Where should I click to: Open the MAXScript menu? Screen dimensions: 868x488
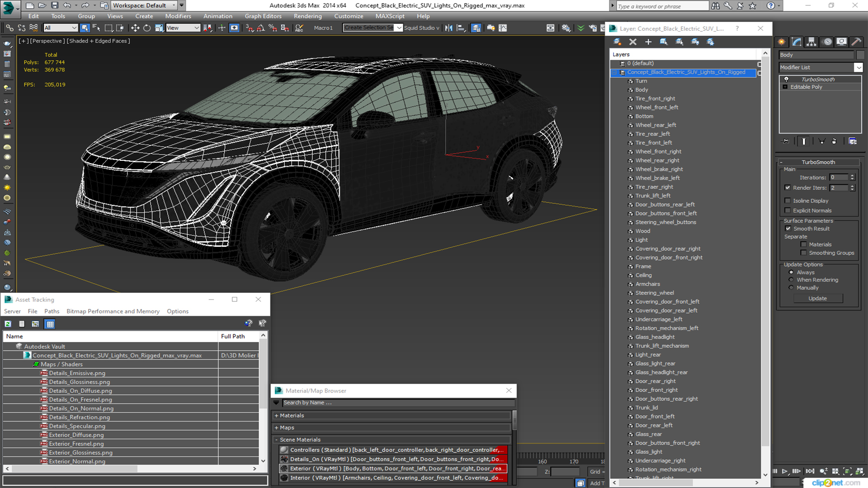[x=390, y=16]
